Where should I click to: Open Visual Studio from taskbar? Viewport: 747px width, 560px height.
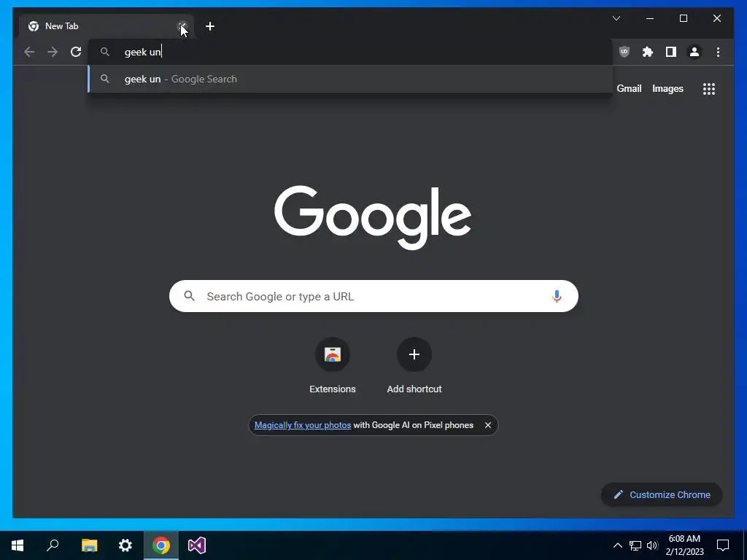pos(197,545)
